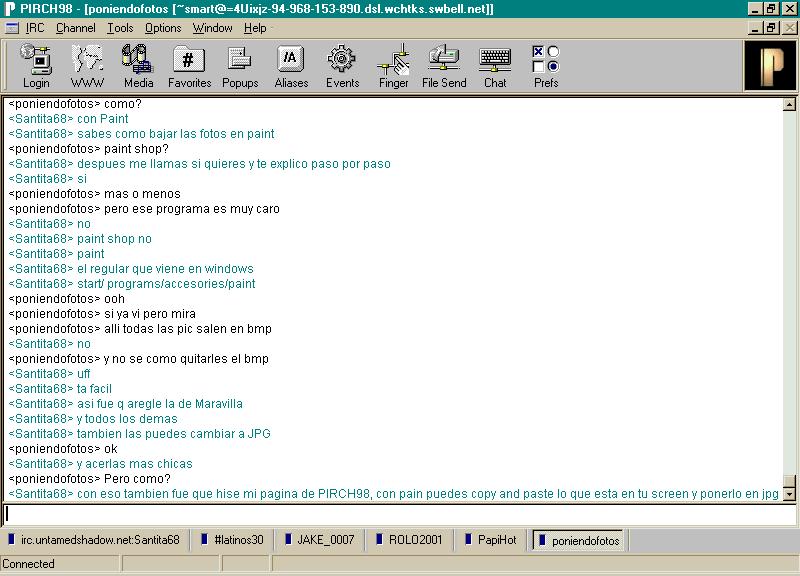
Task: Click the chat scrollbar thumb
Action: [x=789, y=482]
